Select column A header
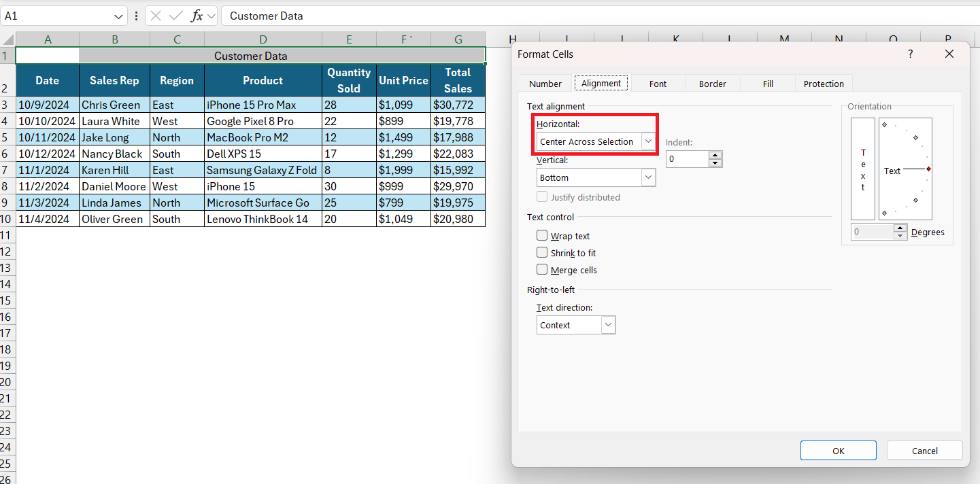 coord(48,39)
